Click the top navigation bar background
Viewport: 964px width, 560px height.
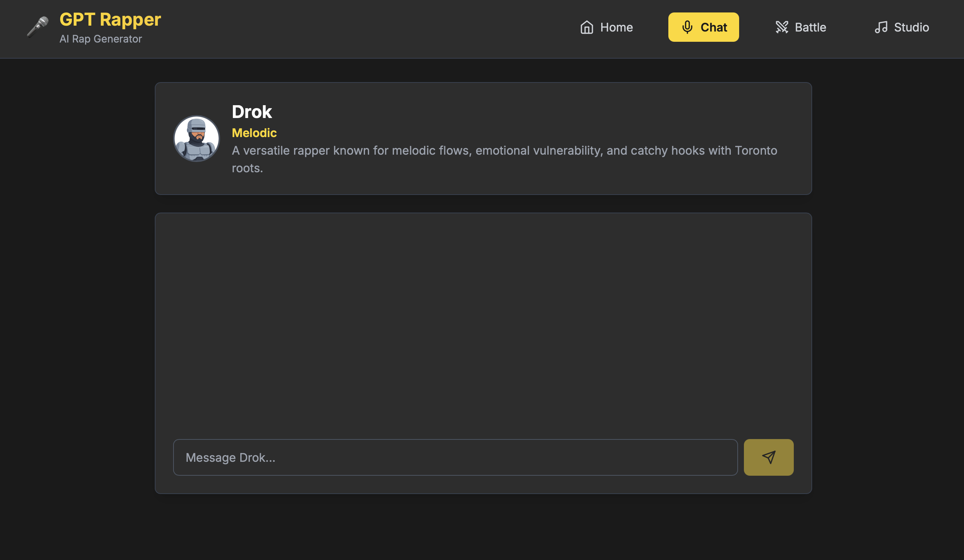pos(364,29)
